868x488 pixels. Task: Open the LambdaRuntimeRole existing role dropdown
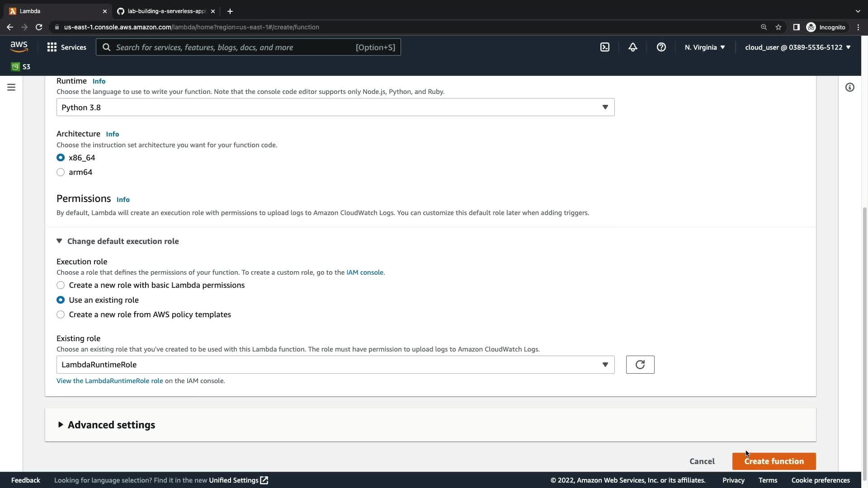(x=335, y=365)
